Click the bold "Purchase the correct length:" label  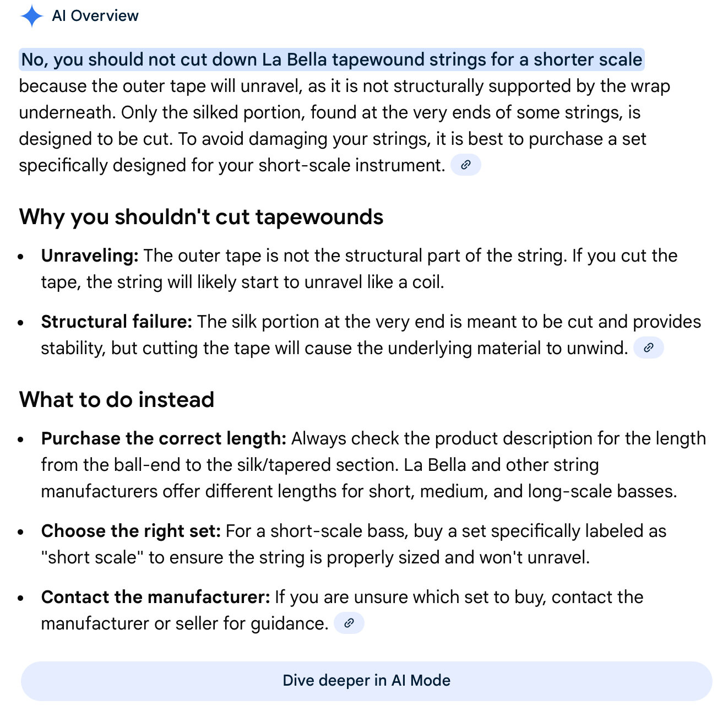click(x=164, y=438)
